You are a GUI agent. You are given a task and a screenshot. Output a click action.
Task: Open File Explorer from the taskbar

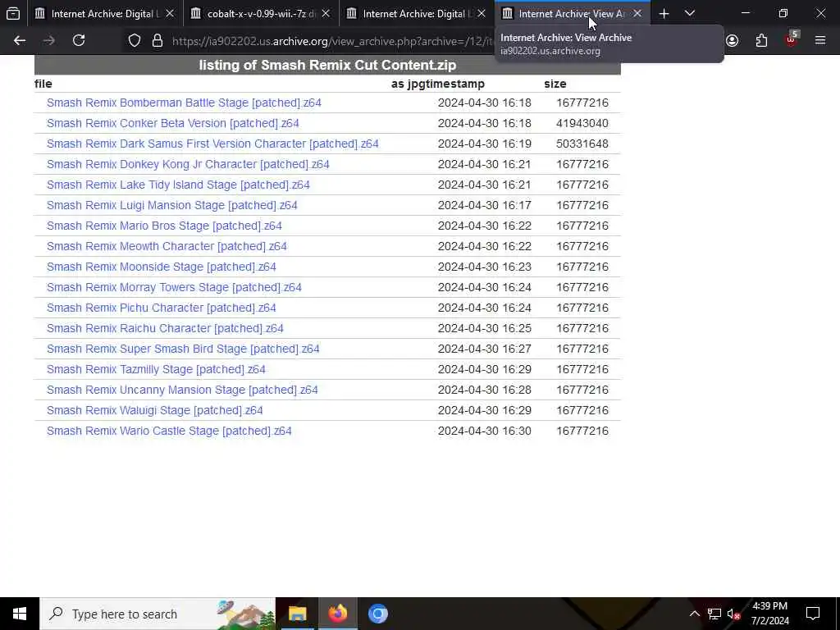297,614
